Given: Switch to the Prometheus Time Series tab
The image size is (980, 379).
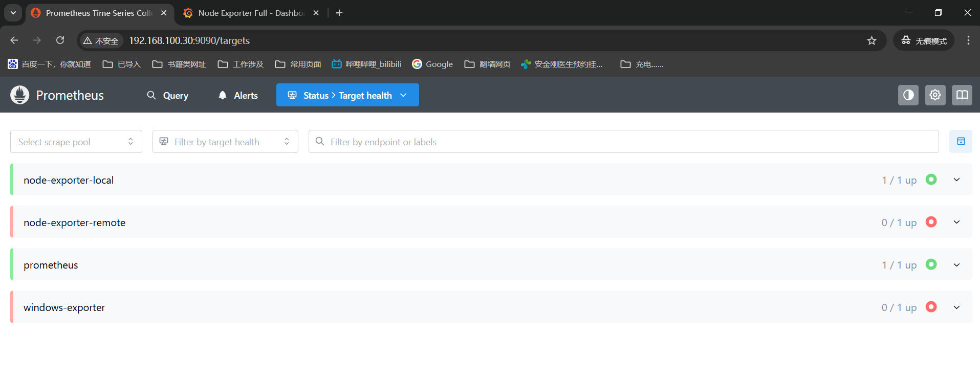Looking at the screenshot, I should pyautogui.click(x=100, y=13).
